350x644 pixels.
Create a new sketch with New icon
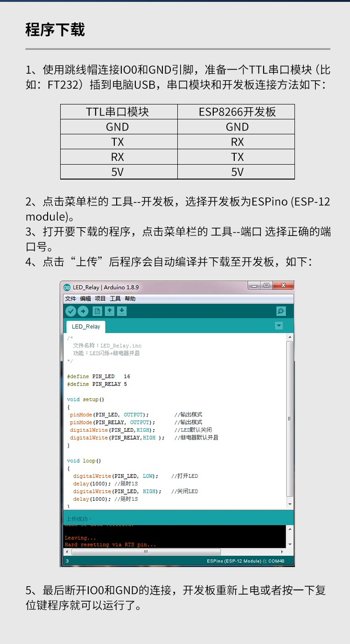(x=98, y=312)
